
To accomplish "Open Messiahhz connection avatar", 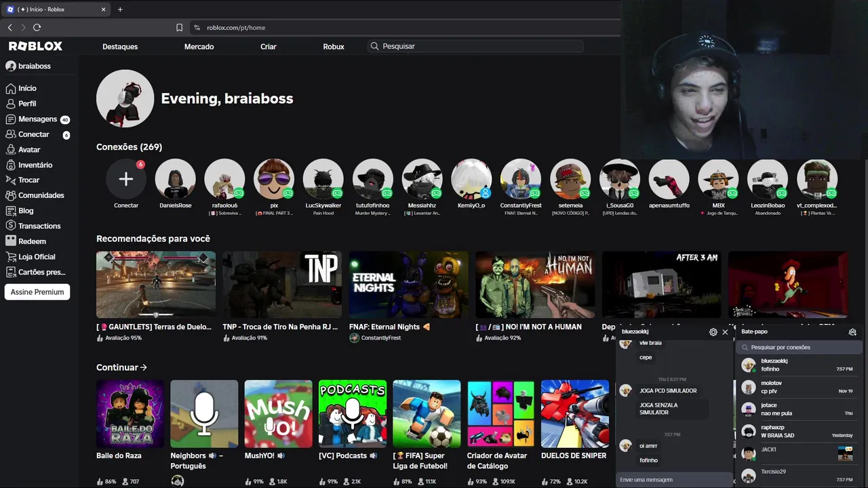I will click(x=422, y=179).
